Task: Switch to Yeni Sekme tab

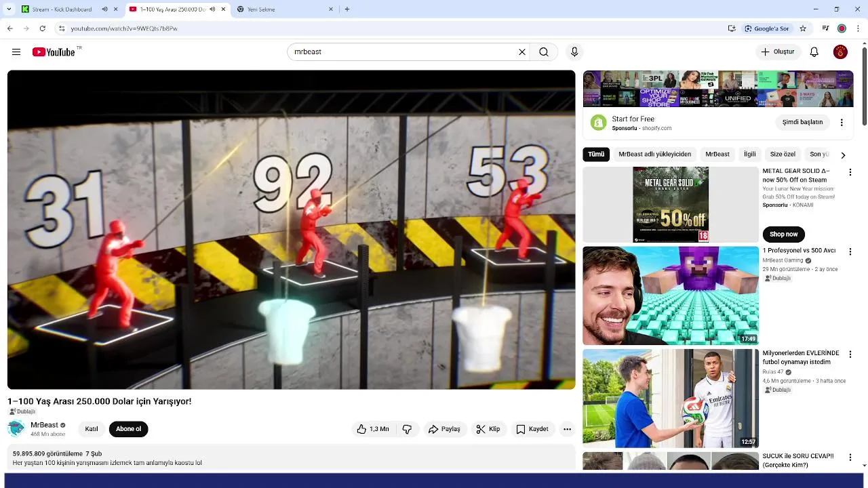Action: pyautogui.click(x=285, y=9)
